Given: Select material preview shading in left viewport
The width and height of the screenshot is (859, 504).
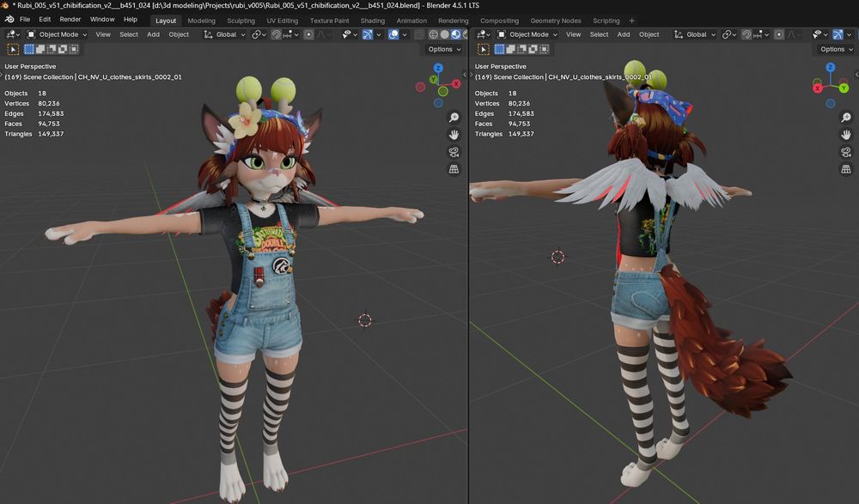Looking at the screenshot, I should point(456,34).
